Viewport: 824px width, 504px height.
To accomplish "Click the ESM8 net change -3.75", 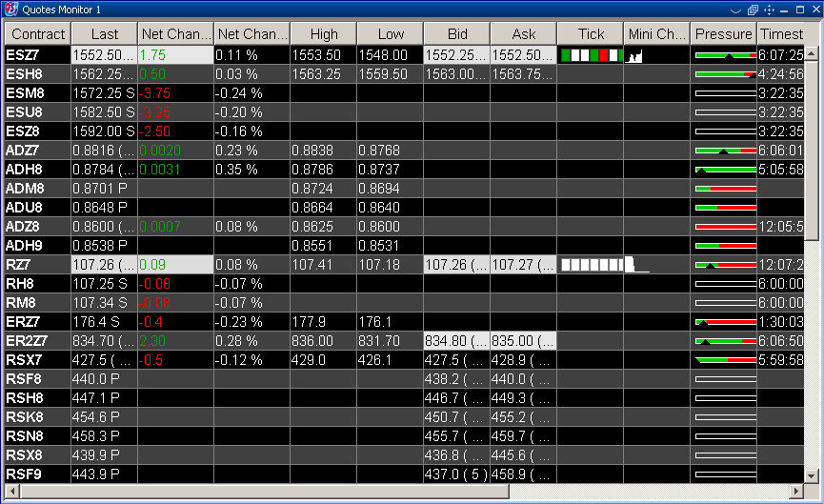I will (176, 93).
